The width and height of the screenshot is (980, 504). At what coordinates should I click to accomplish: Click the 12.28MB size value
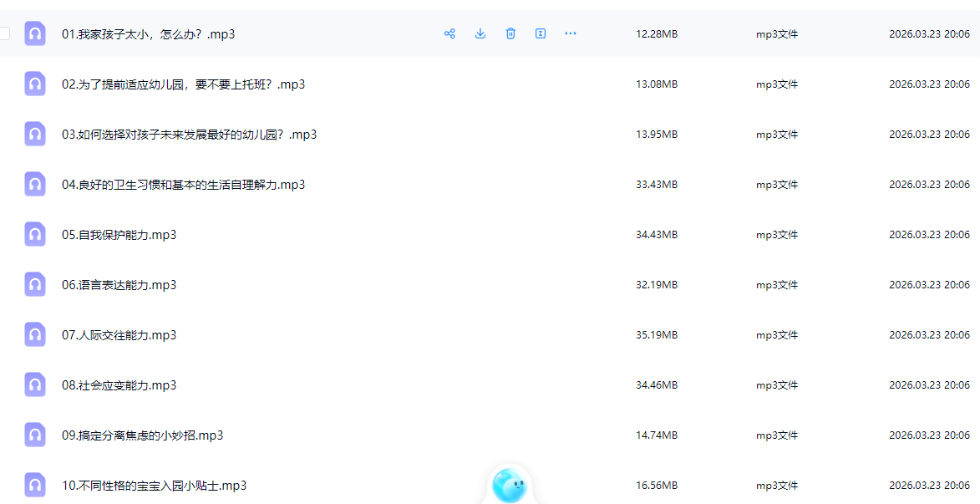[x=656, y=34]
